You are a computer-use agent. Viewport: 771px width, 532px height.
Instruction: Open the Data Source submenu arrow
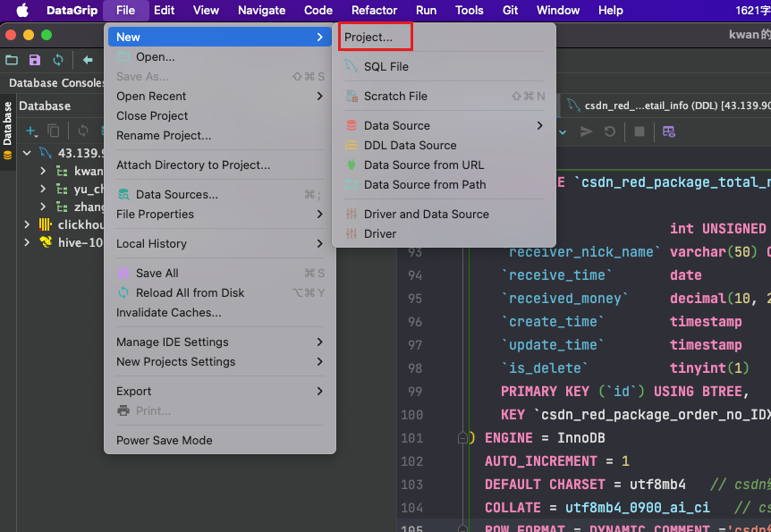click(539, 125)
